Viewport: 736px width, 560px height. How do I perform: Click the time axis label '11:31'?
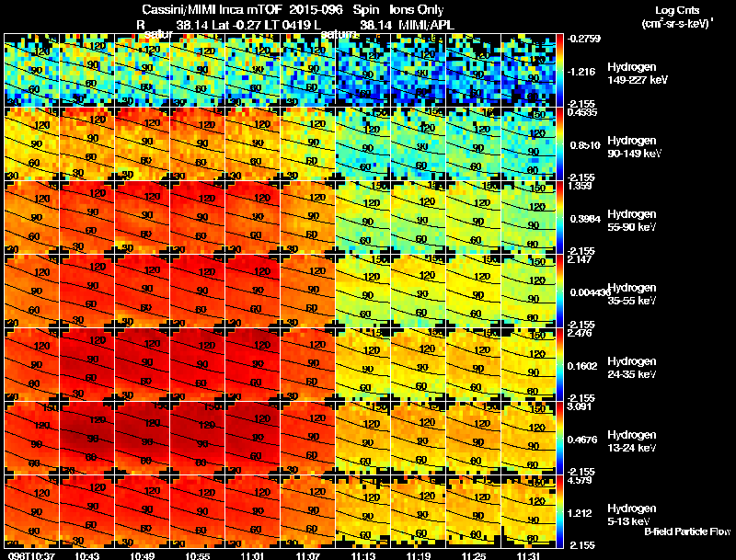tap(528, 556)
